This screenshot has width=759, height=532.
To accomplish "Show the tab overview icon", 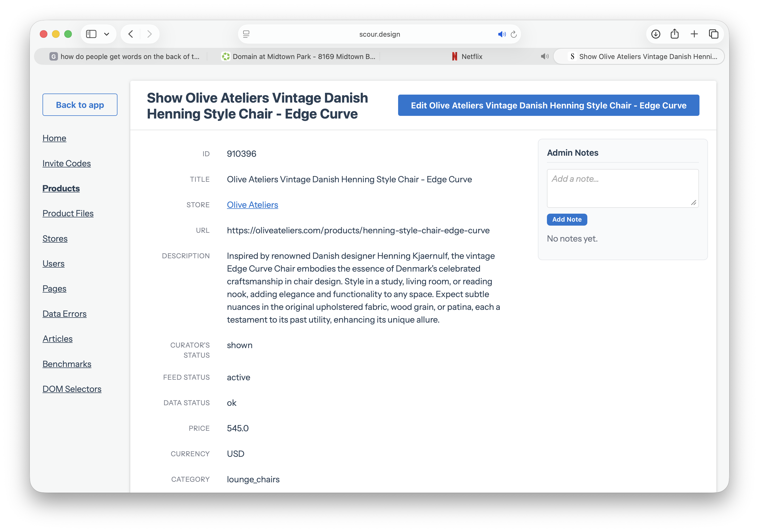I will (714, 34).
